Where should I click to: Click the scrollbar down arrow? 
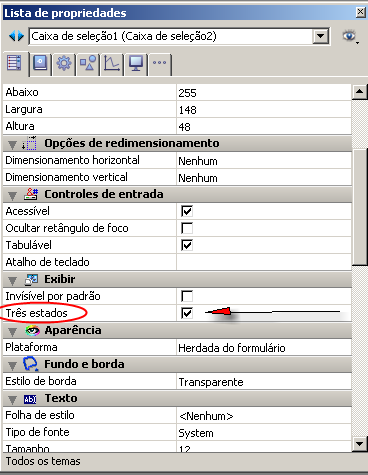(x=360, y=444)
